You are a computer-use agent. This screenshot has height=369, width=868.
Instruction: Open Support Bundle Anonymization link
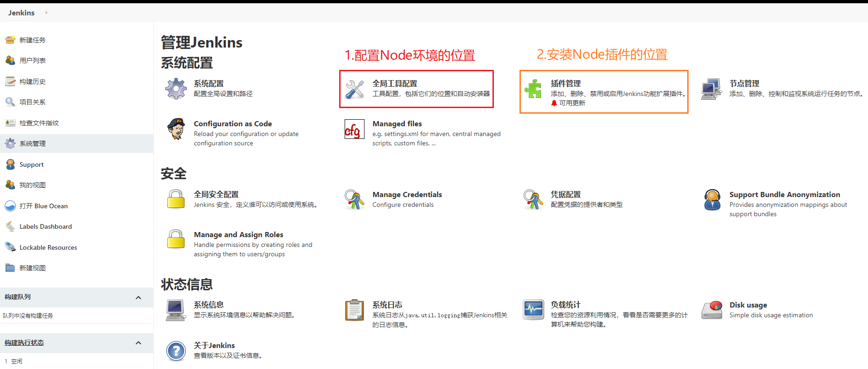(x=785, y=194)
